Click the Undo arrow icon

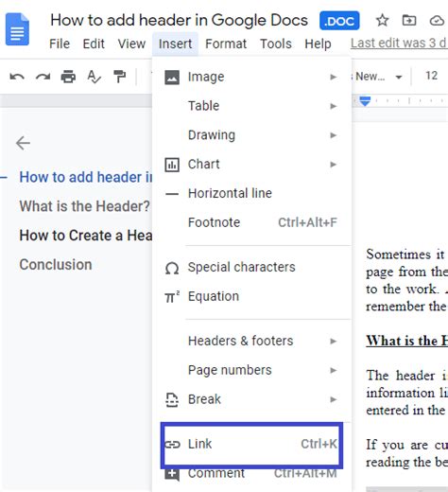tap(17, 77)
